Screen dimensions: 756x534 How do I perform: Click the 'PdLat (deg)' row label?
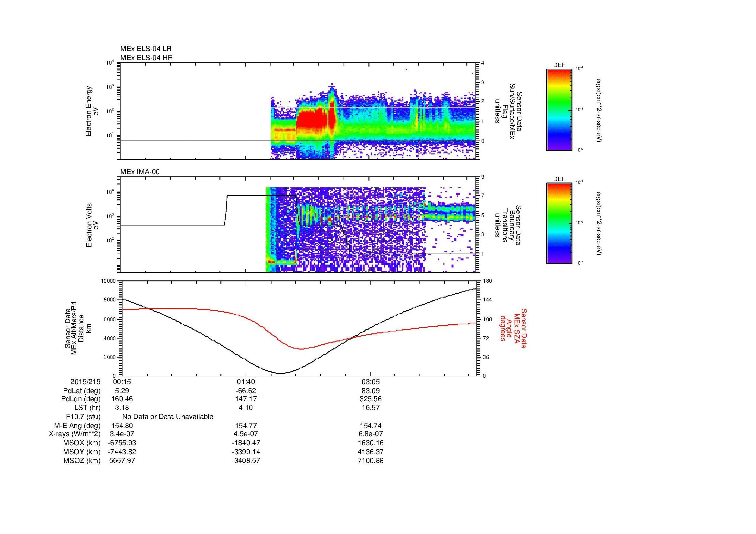click(82, 391)
